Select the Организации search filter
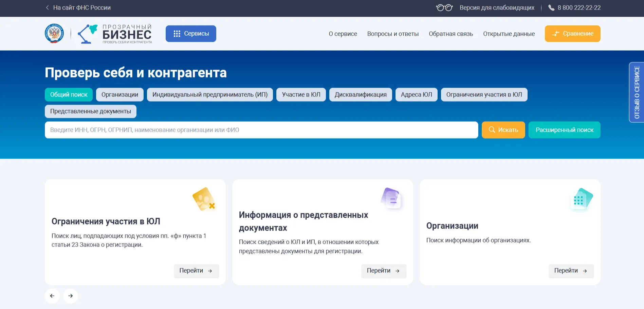 119,94
